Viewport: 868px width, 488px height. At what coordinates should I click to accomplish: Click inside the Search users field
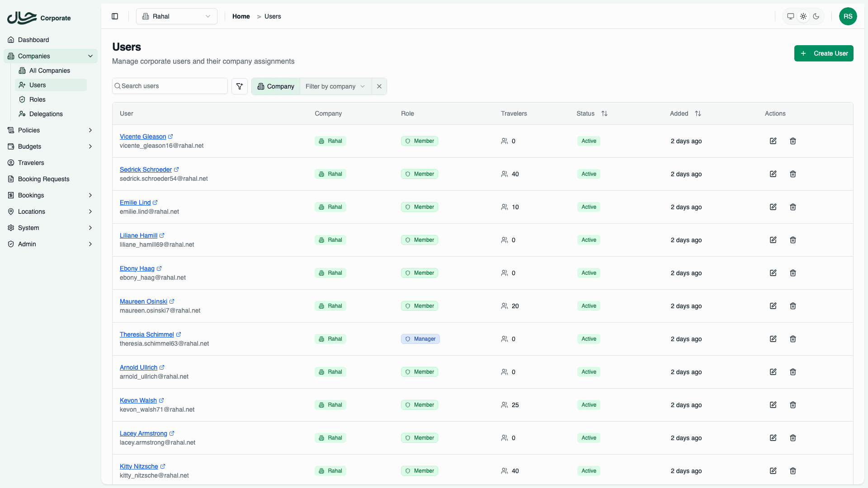tap(170, 86)
